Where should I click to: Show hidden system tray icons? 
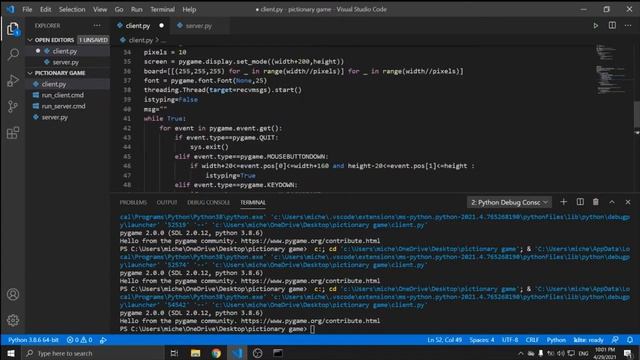pyautogui.click(x=520, y=353)
